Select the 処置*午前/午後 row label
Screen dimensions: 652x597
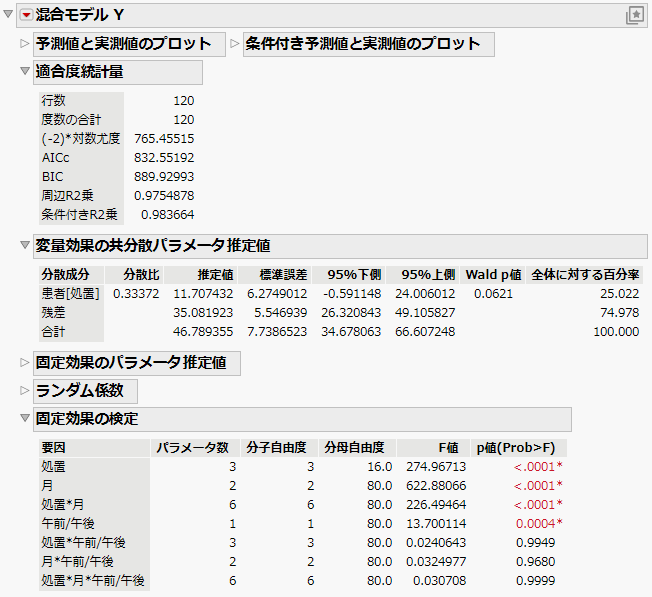click(x=83, y=543)
